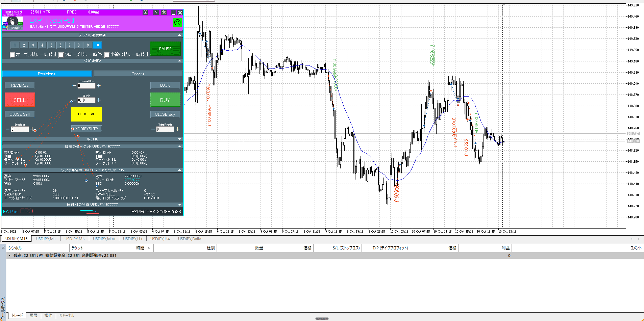This screenshot has height=321, width=644.
Task: Expand the 日付別の利益 USDJPY section
Action: [x=179, y=205]
